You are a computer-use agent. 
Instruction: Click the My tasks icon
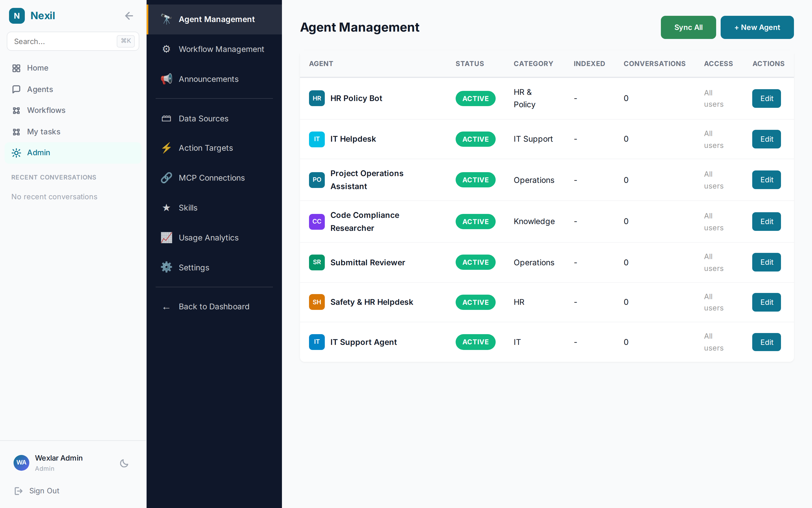point(16,132)
